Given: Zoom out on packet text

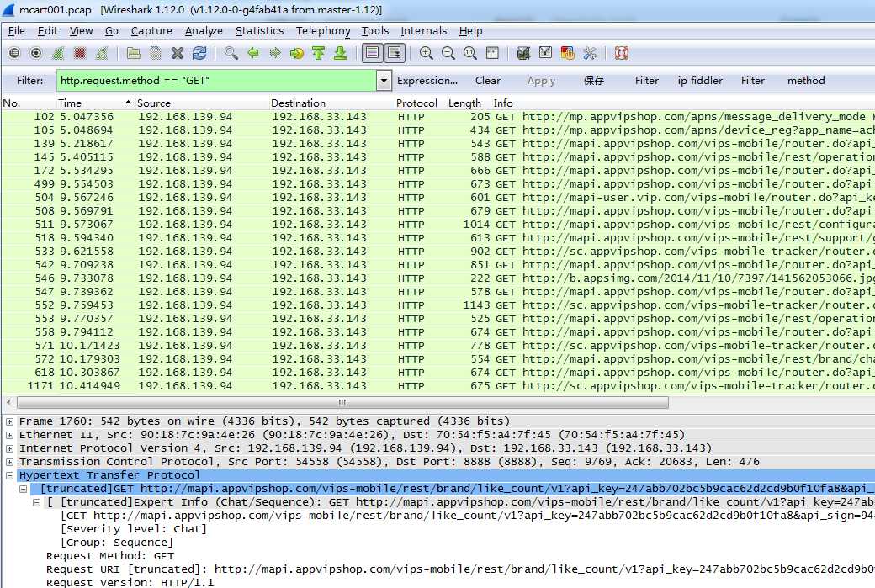Looking at the screenshot, I should point(448,53).
